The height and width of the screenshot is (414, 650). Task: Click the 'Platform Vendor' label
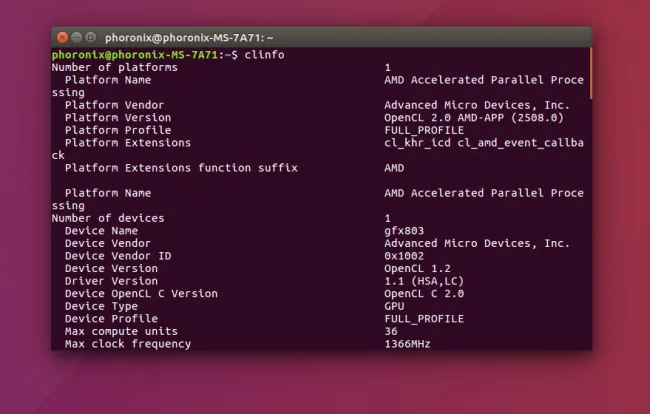click(x=114, y=105)
